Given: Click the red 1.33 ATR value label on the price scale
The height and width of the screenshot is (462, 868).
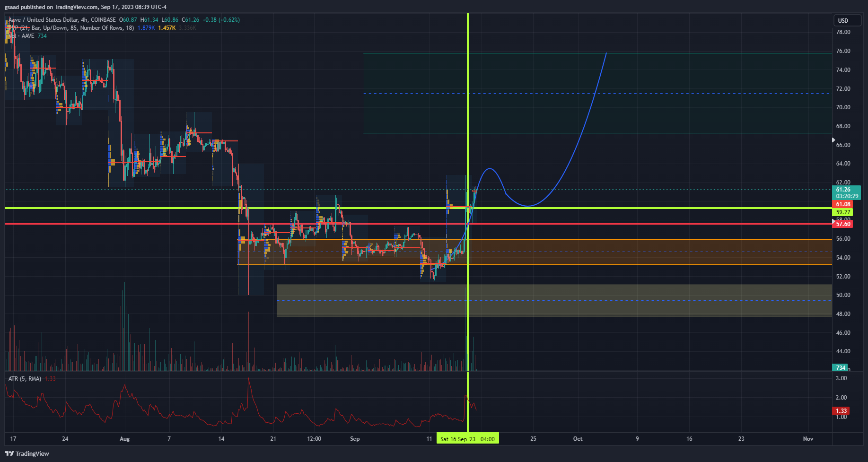Looking at the screenshot, I should (841, 411).
